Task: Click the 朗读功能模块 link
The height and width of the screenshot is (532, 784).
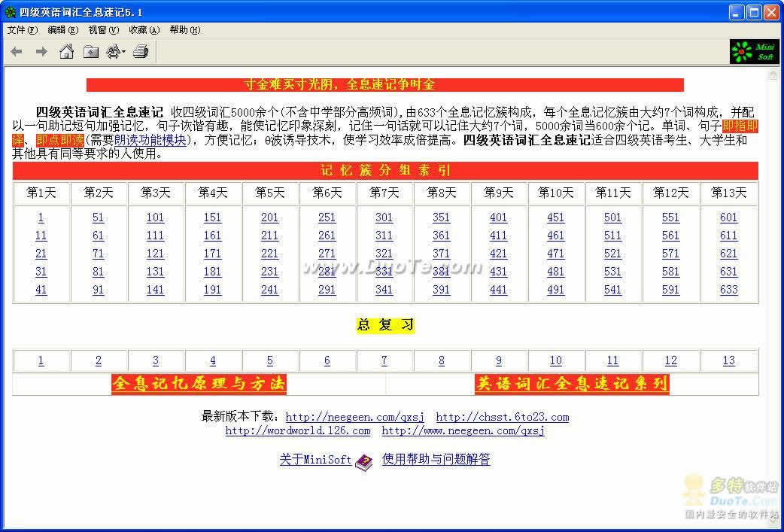Action: (150, 140)
